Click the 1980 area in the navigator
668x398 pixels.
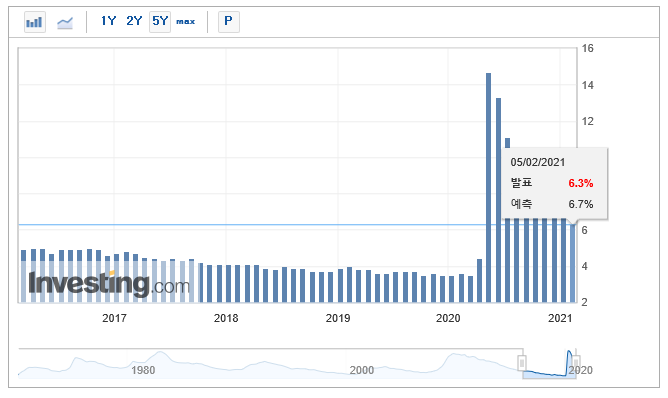pos(143,370)
